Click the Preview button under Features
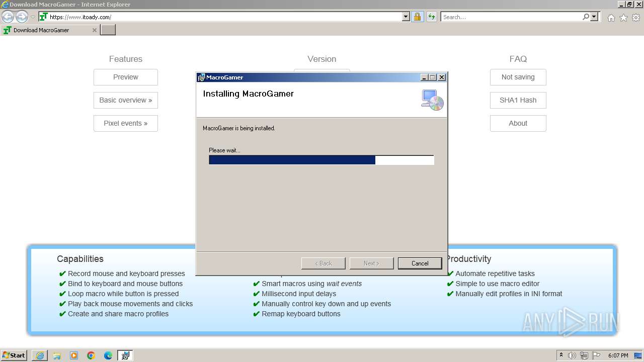 point(126,77)
